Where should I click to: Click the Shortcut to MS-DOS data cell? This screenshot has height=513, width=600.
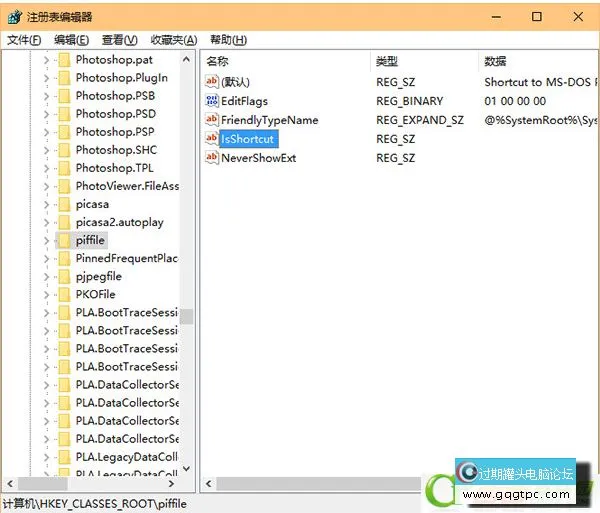point(540,82)
